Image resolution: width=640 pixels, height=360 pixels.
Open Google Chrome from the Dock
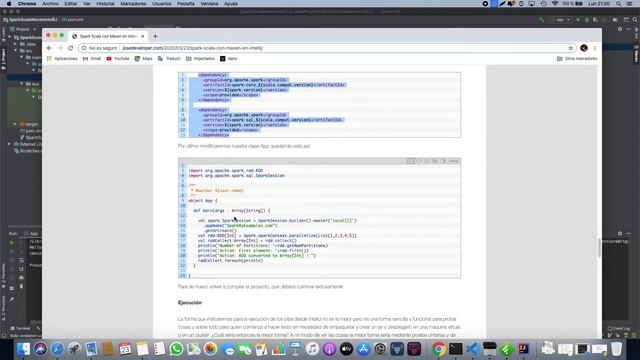(x=439, y=349)
